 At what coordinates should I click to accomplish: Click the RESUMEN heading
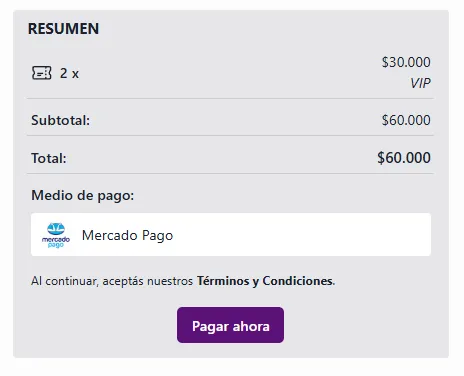pyautogui.click(x=63, y=29)
